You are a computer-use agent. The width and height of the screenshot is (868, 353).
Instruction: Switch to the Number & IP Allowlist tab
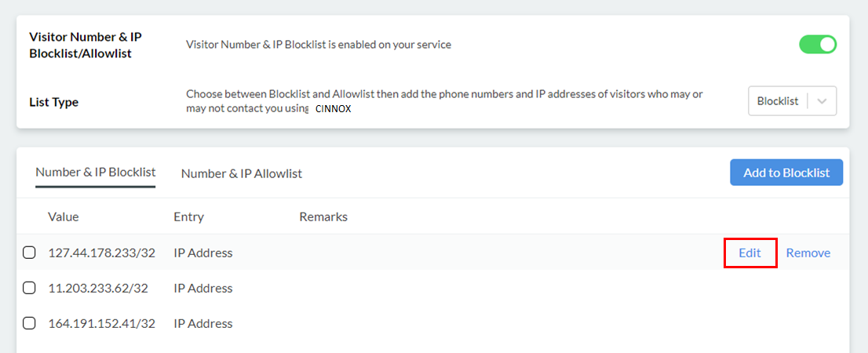click(x=242, y=173)
